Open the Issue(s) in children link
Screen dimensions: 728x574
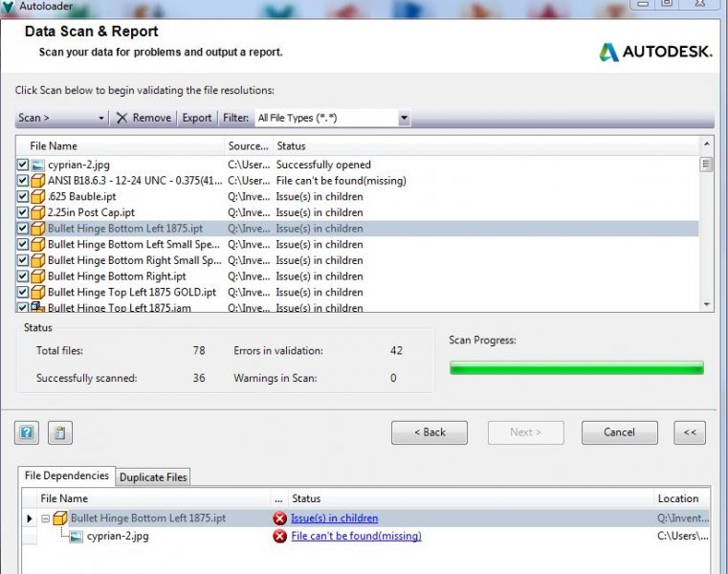(334, 519)
